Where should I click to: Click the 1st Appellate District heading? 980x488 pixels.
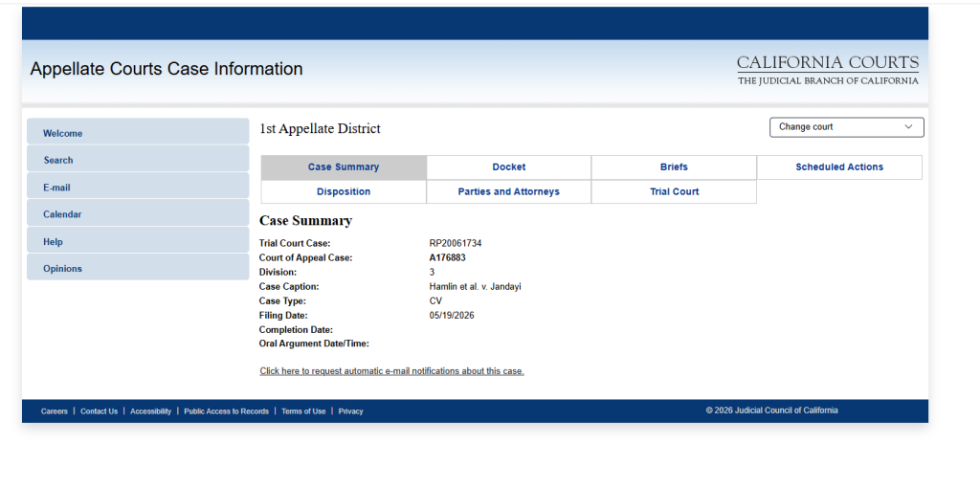coord(320,129)
